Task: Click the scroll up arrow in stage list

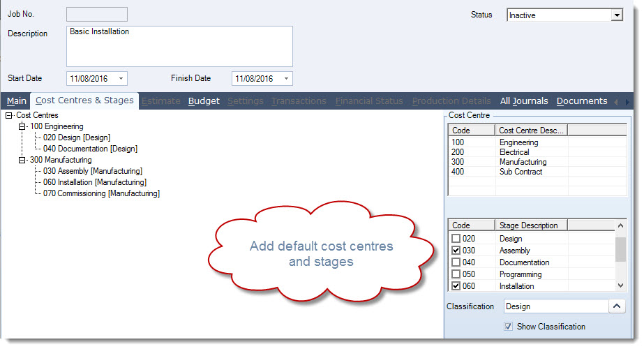Action: point(620,225)
